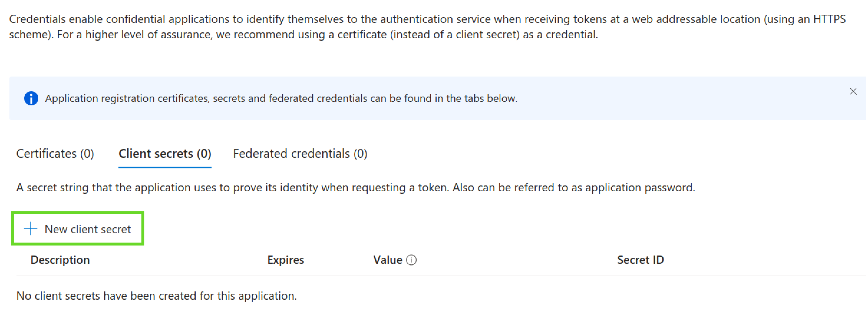Select the Client secrets (0) tab

[x=165, y=154]
